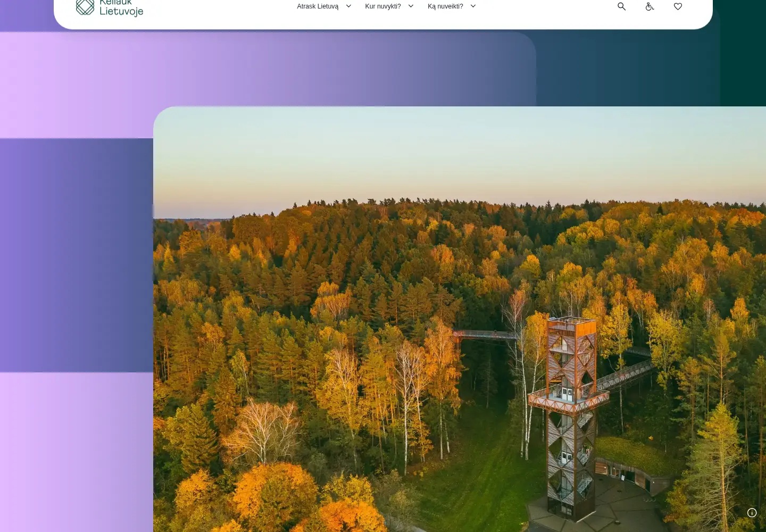Click the Keliauk Lietuvoje logo
The height and width of the screenshot is (532, 766).
point(110,8)
